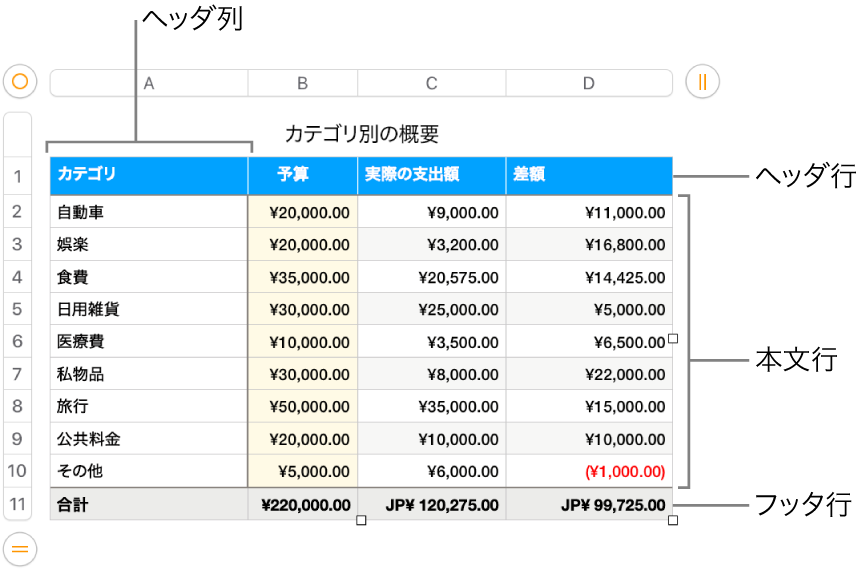868x571 pixels.
Task: Select column A header tab
Action: 149,83
